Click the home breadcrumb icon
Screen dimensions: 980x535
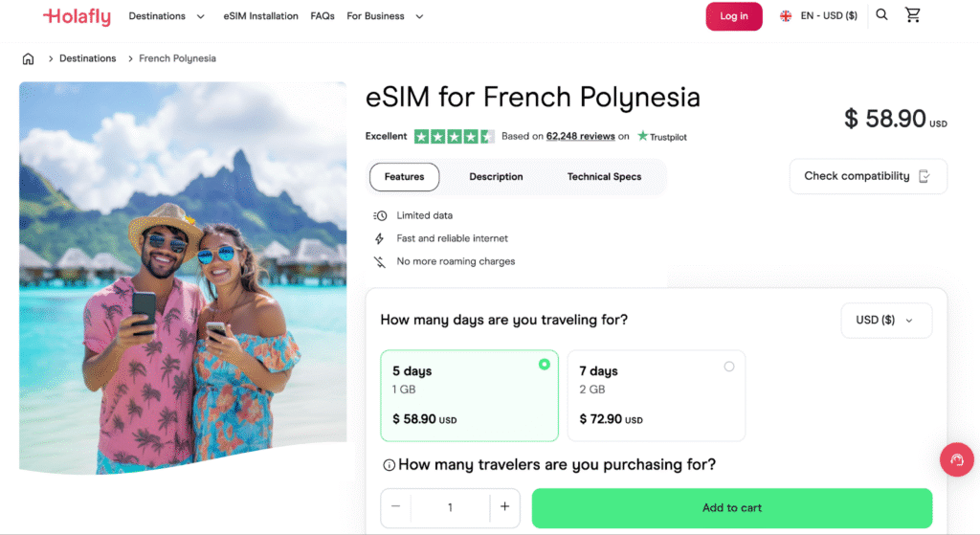[x=28, y=58]
